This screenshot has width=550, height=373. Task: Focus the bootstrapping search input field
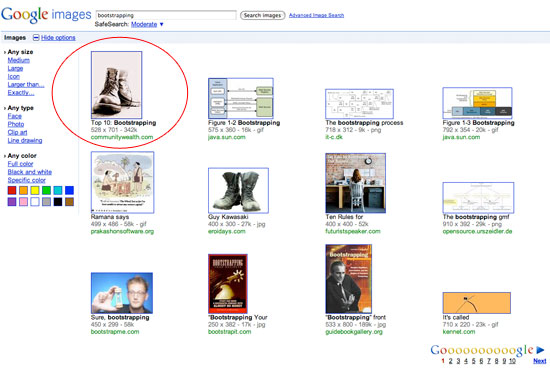click(x=166, y=15)
